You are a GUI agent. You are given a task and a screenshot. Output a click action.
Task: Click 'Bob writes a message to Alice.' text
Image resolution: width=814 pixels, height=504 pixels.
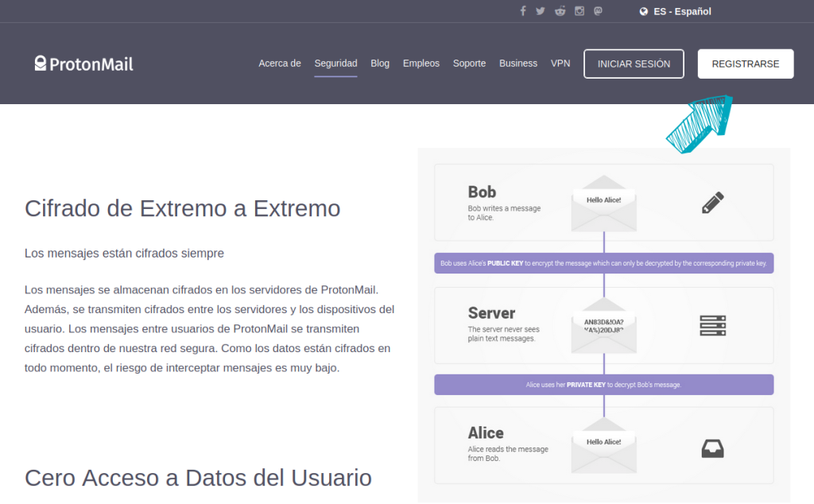point(504,213)
